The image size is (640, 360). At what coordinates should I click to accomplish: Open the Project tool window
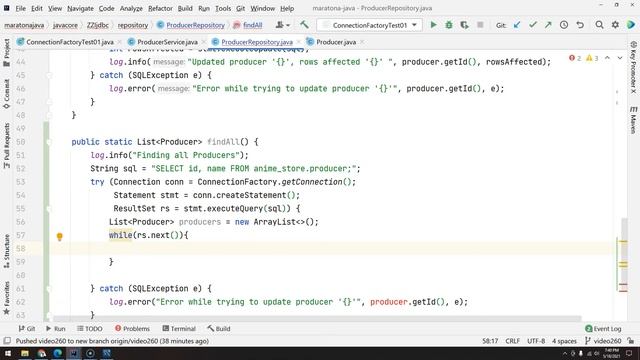point(7,52)
